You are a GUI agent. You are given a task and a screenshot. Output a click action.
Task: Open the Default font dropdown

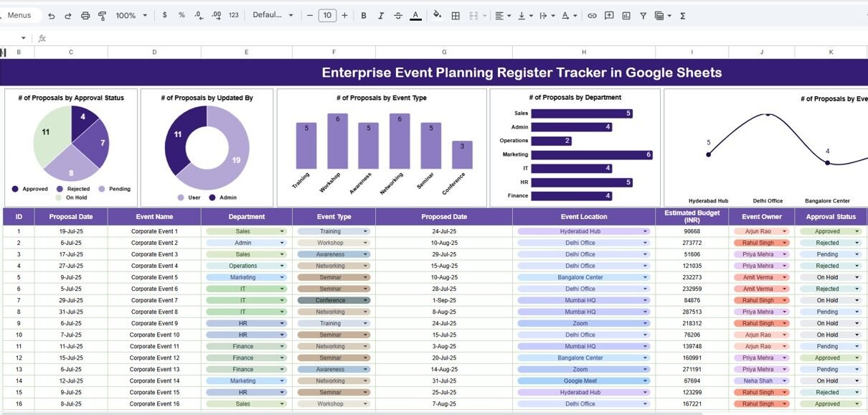(x=273, y=16)
